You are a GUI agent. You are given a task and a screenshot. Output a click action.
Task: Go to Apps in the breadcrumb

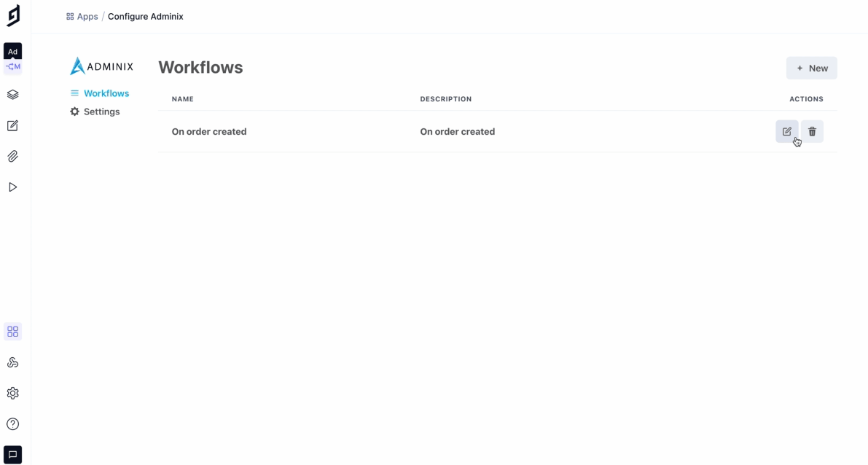pyautogui.click(x=82, y=16)
